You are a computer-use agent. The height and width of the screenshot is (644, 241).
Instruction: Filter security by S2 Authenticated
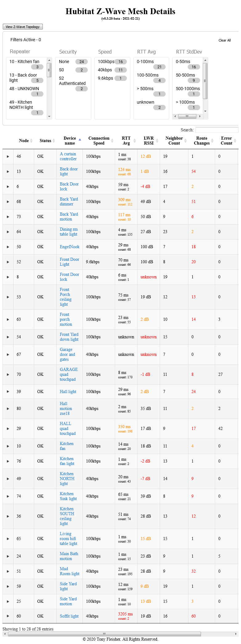point(73,83)
